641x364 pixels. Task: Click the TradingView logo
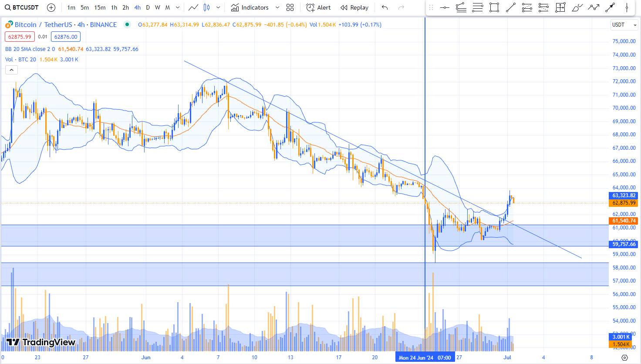pyautogui.click(x=41, y=343)
